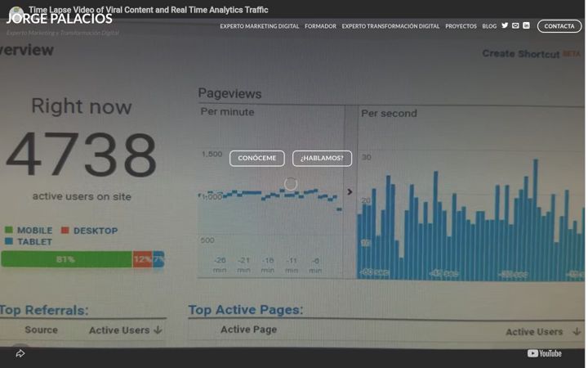
Task: Open video on YouTube logo
Action: 544,353
